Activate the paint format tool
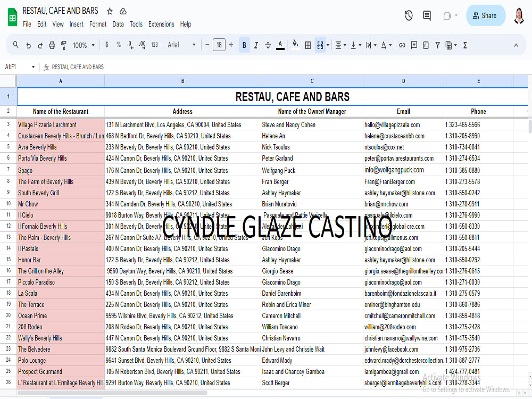The height and width of the screenshot is (399, 532). pyautogui.click(x=63, y=45)
